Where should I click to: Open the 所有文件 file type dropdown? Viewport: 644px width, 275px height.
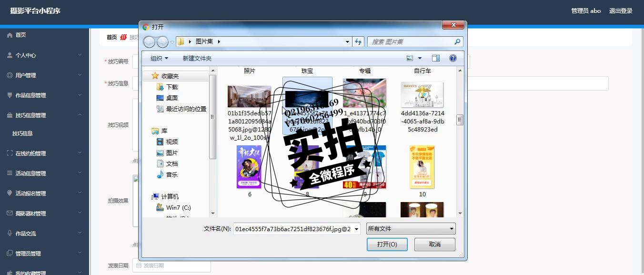coord(411,229)
